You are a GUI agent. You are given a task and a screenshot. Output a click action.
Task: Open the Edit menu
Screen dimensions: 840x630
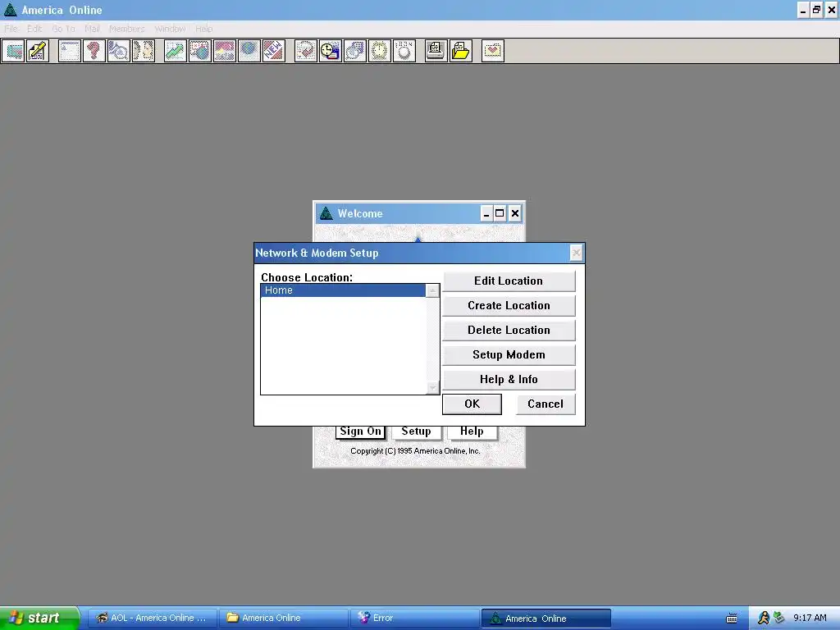coord(34,29)
